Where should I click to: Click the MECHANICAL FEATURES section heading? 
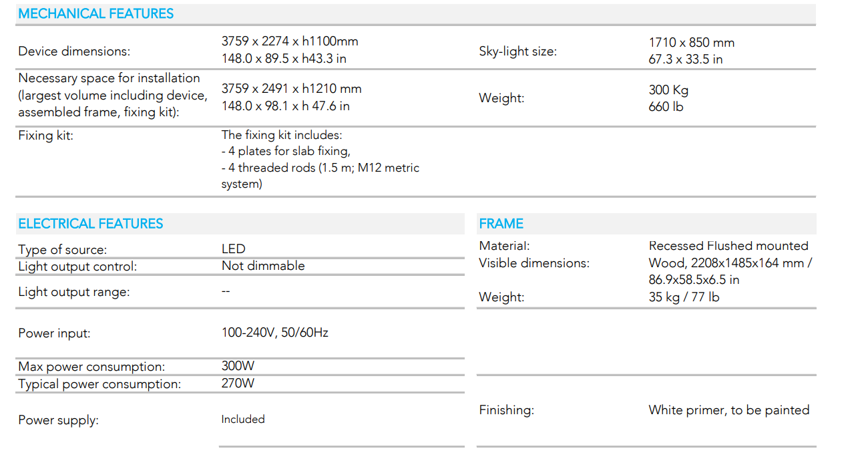(96, 13)
